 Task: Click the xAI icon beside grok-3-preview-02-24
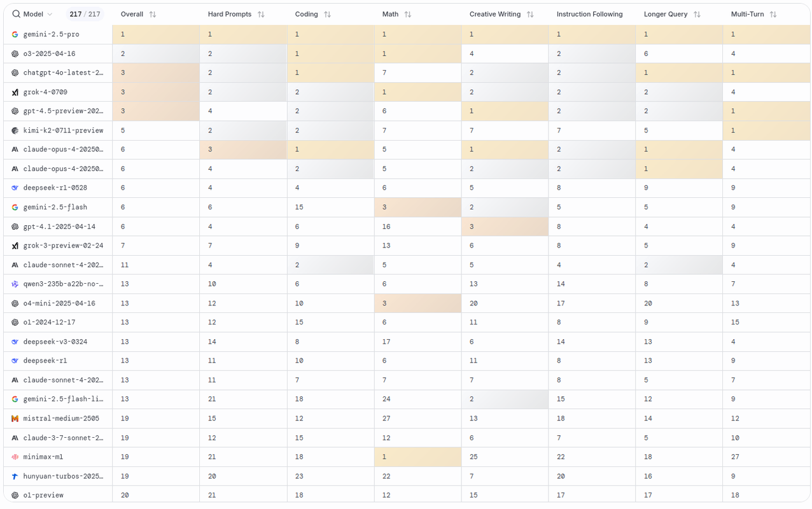click(x=15, y=246)
